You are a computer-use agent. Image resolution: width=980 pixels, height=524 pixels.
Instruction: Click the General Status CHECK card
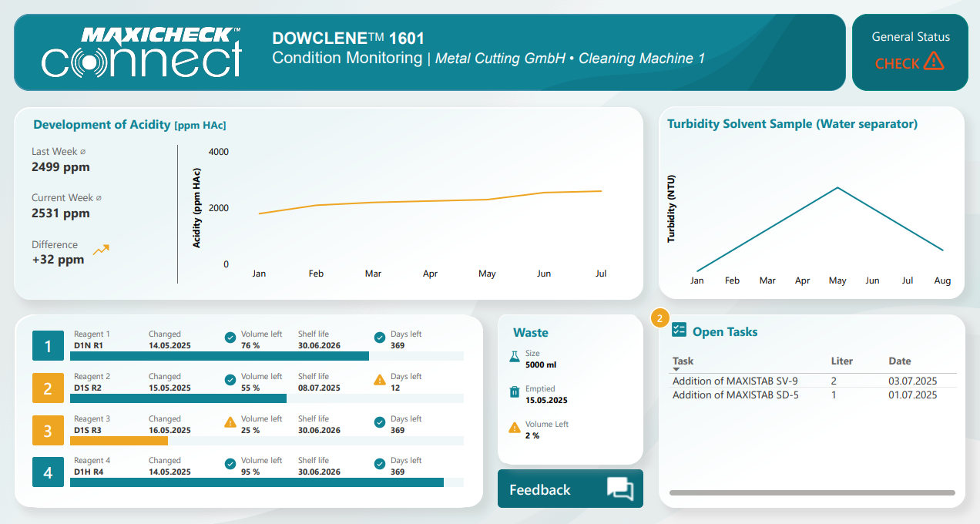coord(910,52)
